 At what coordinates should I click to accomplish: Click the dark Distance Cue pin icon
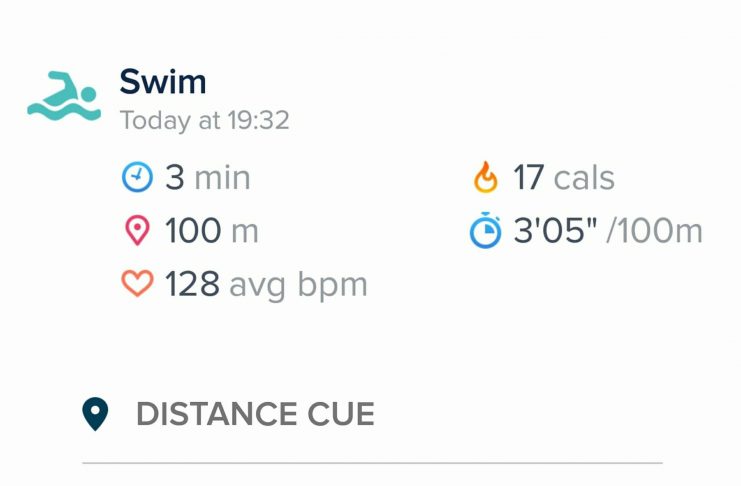[x=95, y=414]
